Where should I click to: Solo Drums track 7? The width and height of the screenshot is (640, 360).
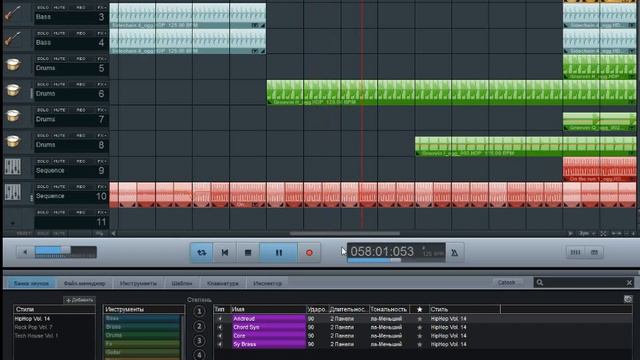[x=42, y=110]
